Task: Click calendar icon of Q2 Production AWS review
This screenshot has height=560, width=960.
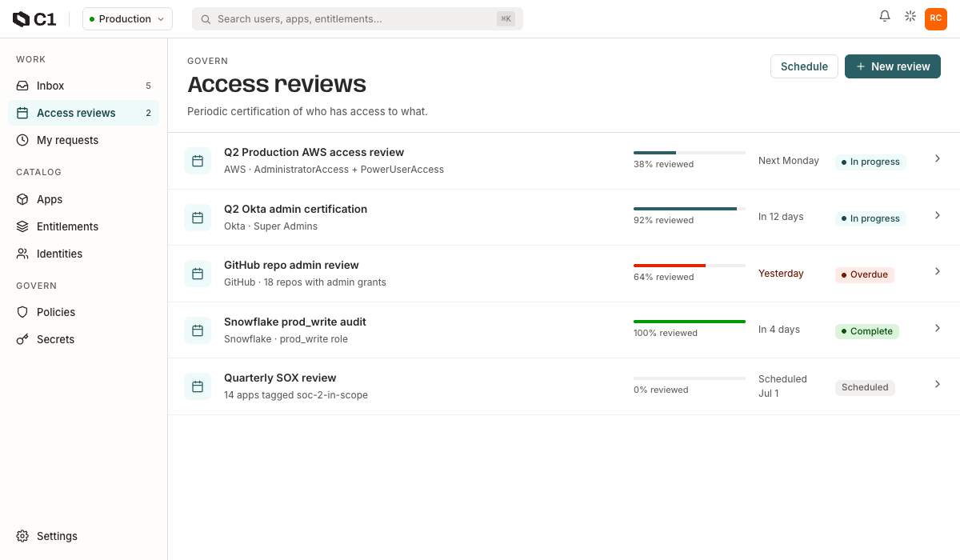Action: tap(198, 161)
